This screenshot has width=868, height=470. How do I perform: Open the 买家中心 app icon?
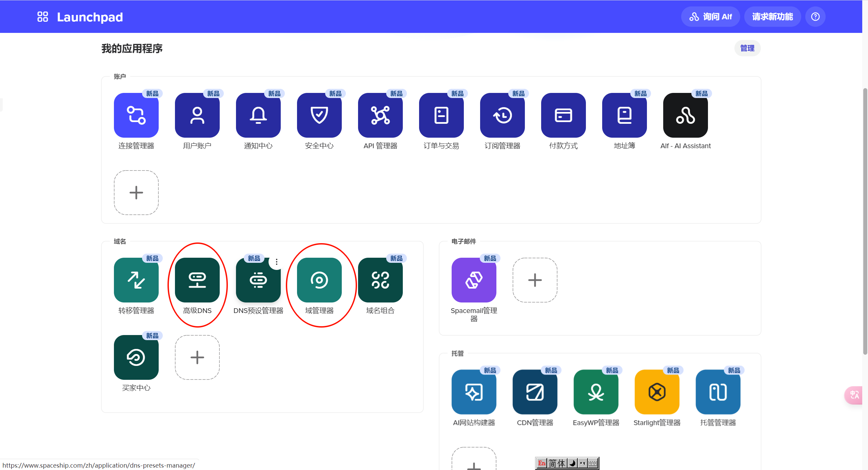[136, 357]
